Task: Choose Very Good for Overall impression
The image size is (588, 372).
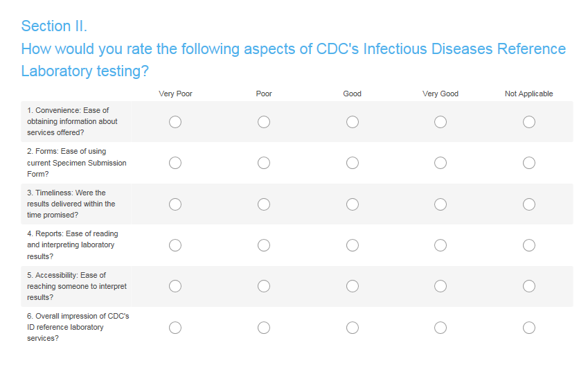Action: click(440, 328)
